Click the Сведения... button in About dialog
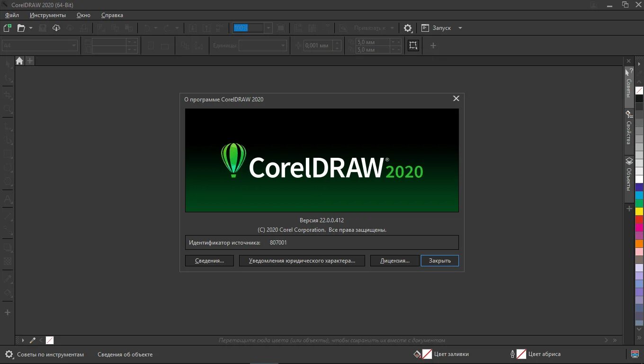This screenshot has height=364, width=644. 209,261
